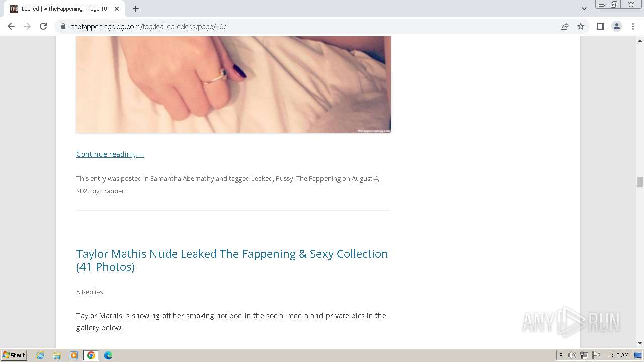The width and height of the screenshot is (644, 362).
Task: Click the vertical scrollbar thumb
Action: point(639,182)
